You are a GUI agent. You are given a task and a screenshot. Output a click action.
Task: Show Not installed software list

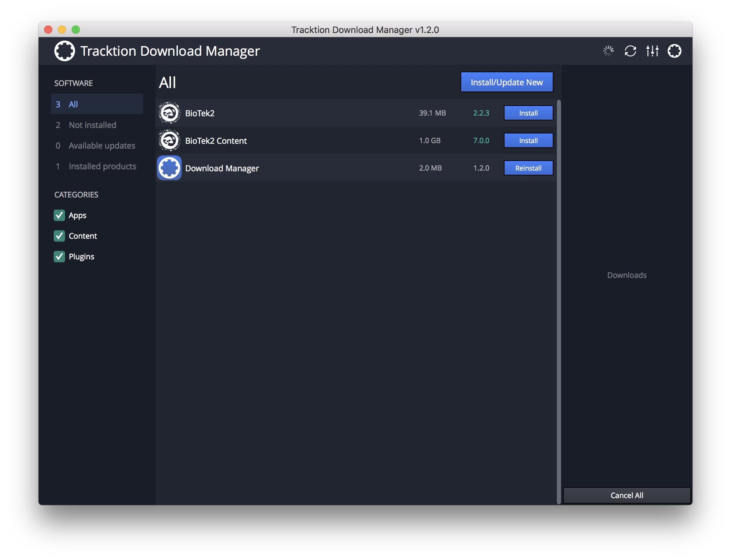pos(92,125)
